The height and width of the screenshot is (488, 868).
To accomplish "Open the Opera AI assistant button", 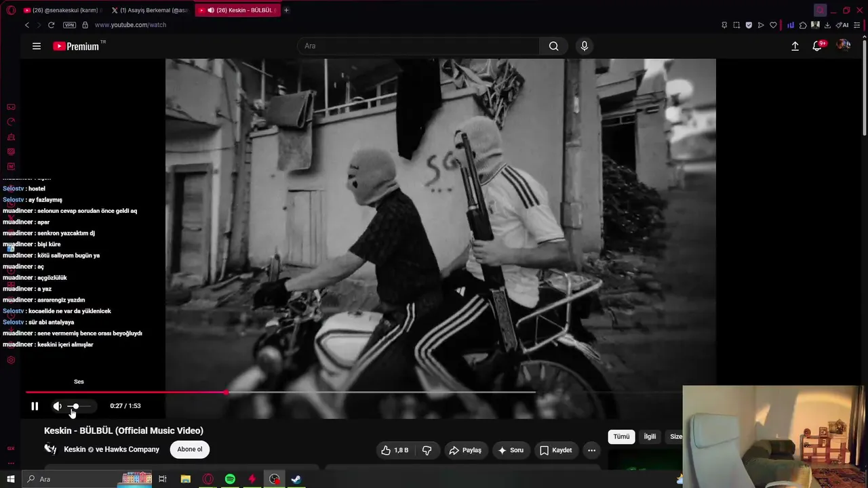I will click(842, 25).
